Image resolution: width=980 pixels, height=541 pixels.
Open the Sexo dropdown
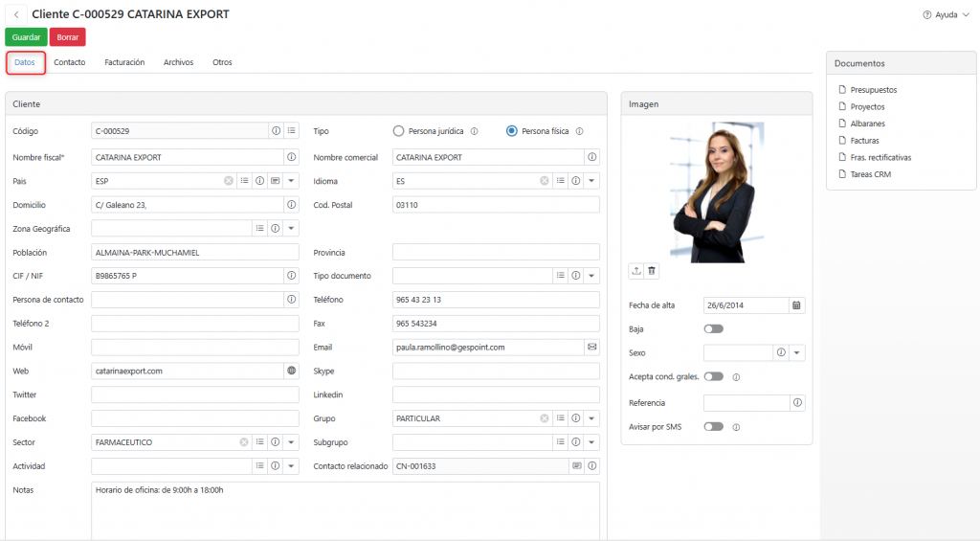click(797, 353)
